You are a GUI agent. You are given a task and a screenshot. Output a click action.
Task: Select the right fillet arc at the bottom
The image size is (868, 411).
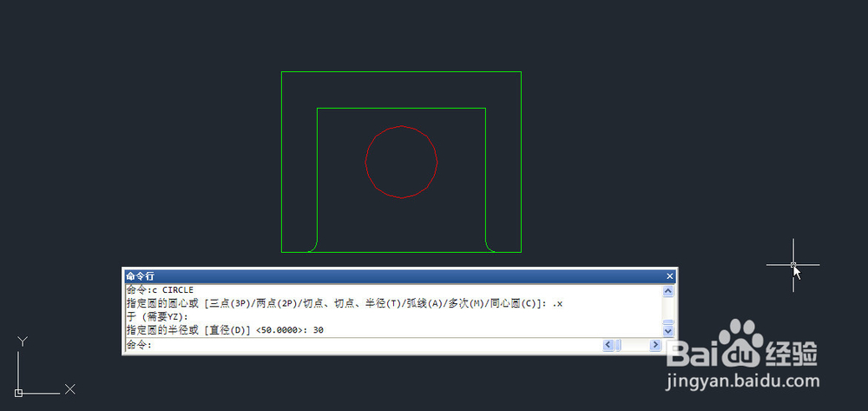[x=488, y=249]
